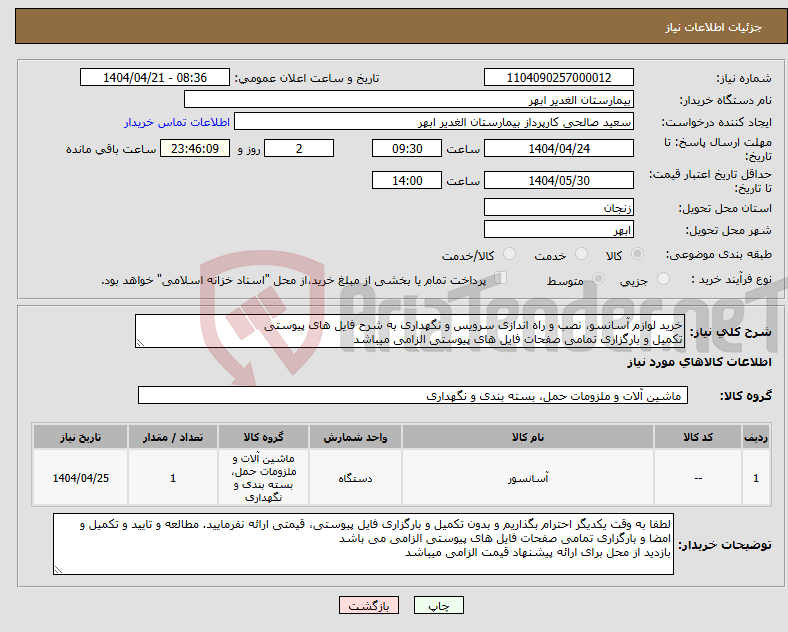Click the buyer name field بیمارستان الغدیر ابهر

[409, 99]
